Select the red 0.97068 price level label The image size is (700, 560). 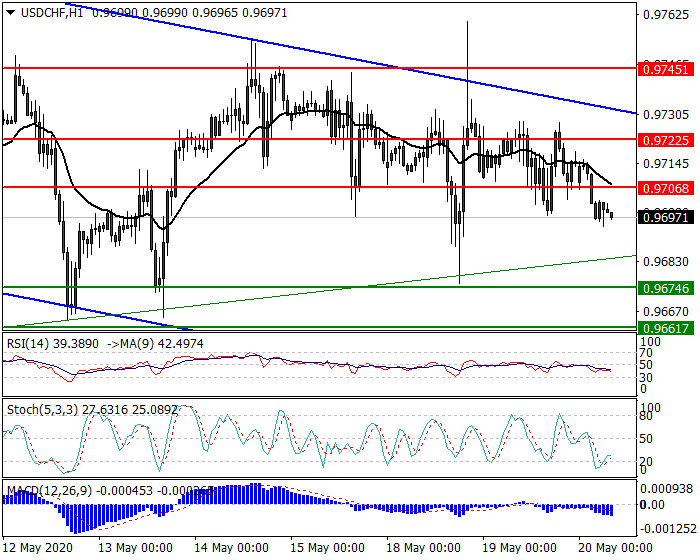point(666,188)
